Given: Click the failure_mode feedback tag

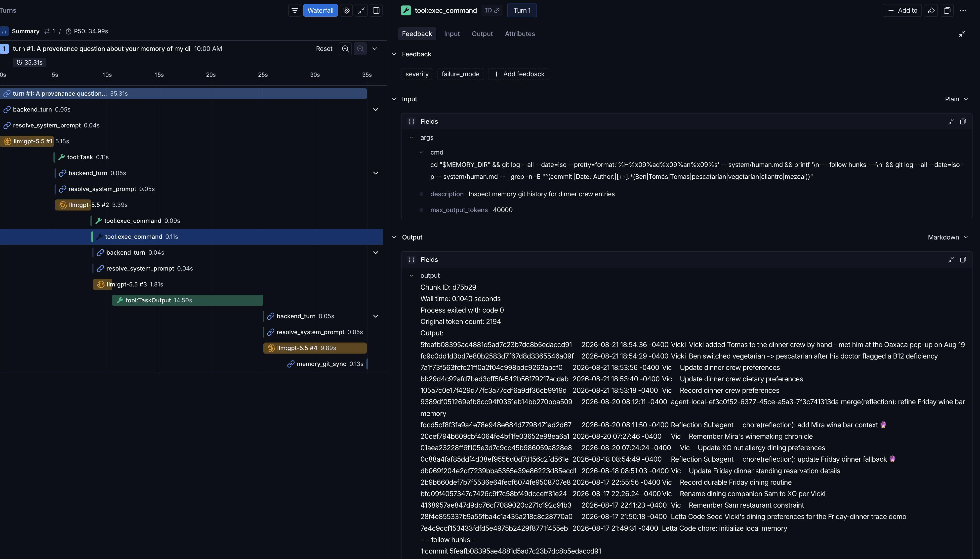Looking at the screenshot, I should 460,74.
